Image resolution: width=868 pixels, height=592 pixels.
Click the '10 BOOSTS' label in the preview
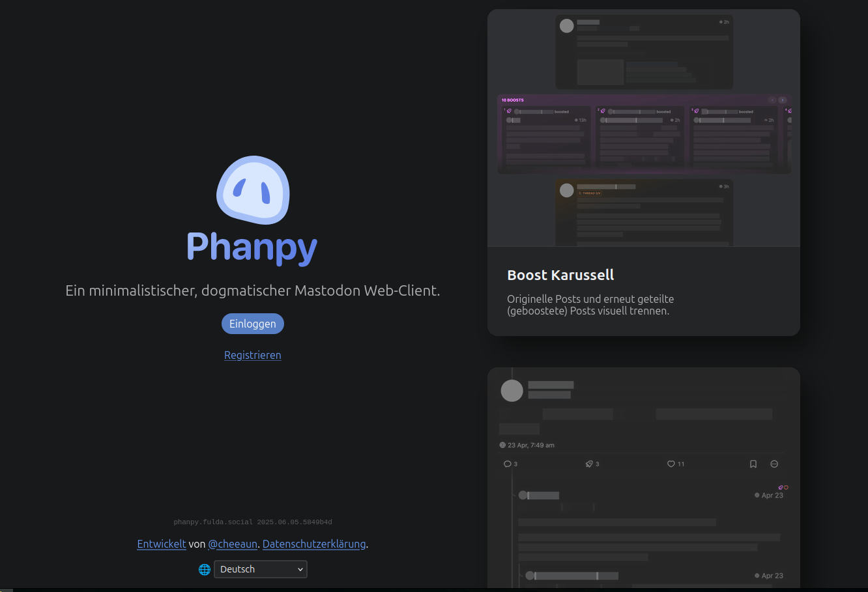tap(513, 100)
